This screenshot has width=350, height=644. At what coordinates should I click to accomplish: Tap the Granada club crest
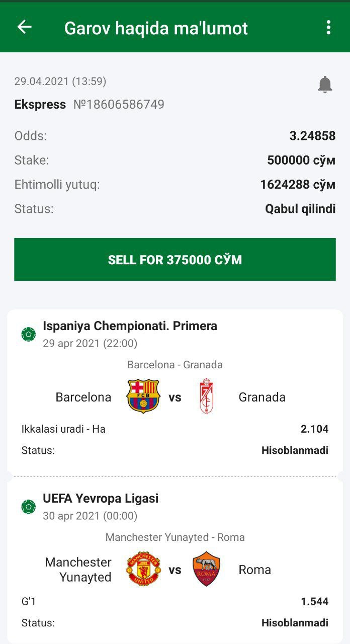click(x=206, y=396)
